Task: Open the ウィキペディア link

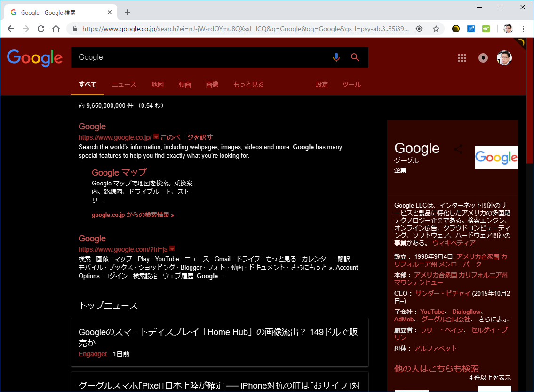Action: click(x=454, y=243)
